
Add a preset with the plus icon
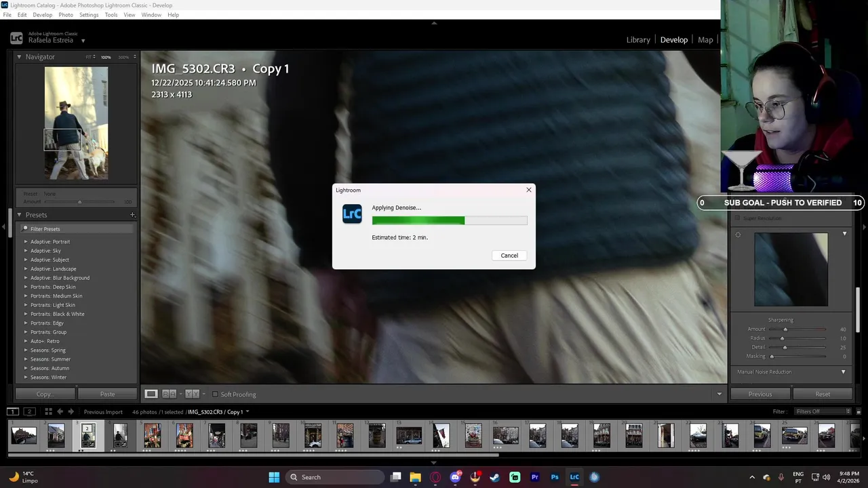[x=132, y=215]
